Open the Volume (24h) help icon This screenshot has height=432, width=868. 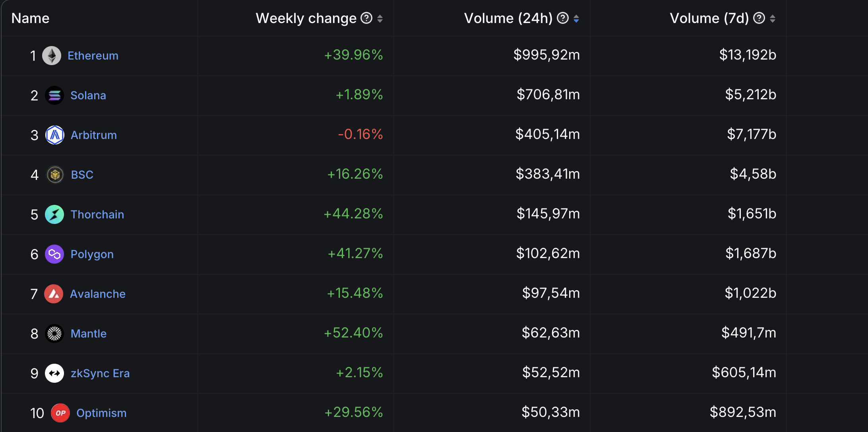point(562,18)
